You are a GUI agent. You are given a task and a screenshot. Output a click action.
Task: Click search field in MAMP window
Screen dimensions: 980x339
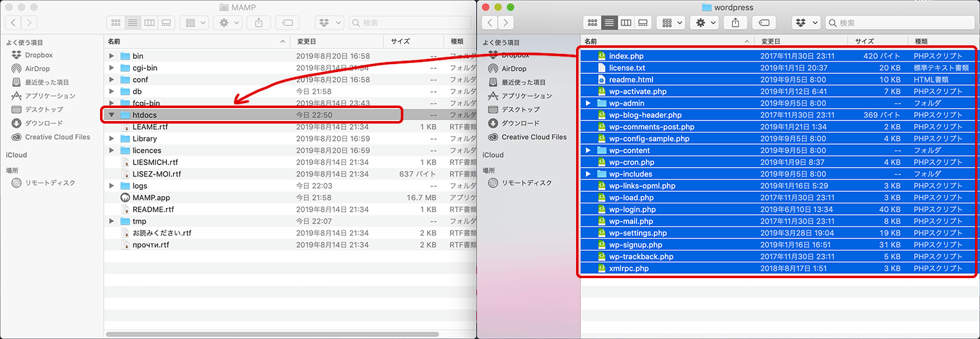coord(410,23)
